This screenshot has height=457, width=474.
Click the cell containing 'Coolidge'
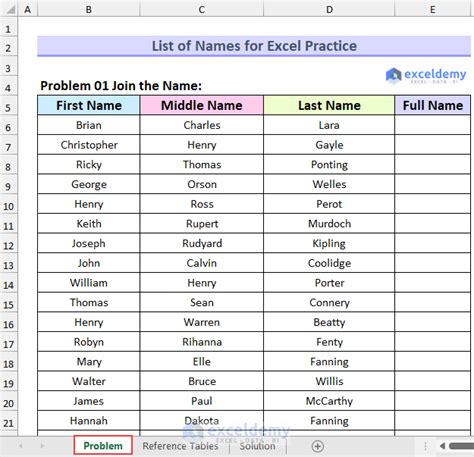coord(329,263)
